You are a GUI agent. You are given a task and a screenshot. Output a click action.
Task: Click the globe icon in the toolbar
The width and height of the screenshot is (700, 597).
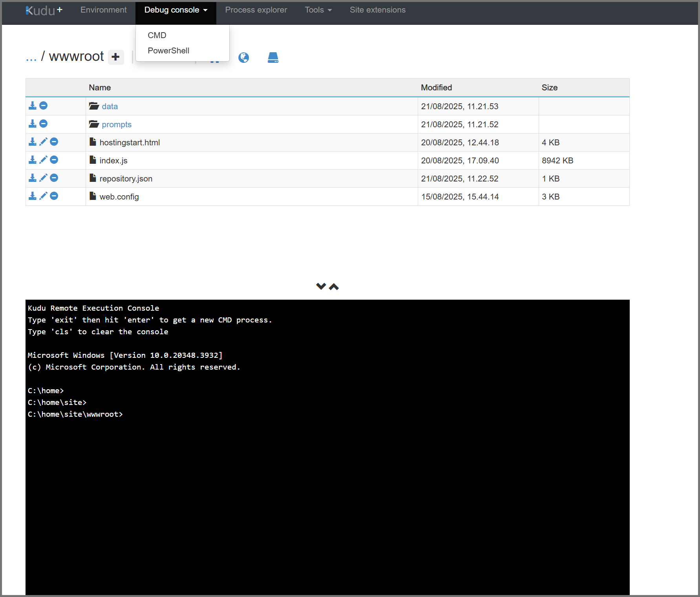[x=243, y=58]
